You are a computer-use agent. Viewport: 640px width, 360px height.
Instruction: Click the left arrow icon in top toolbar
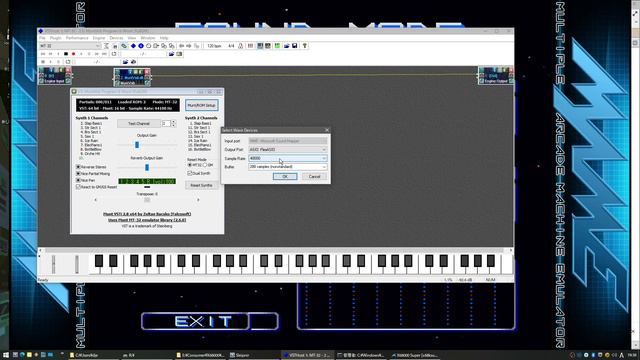point(181,46)
